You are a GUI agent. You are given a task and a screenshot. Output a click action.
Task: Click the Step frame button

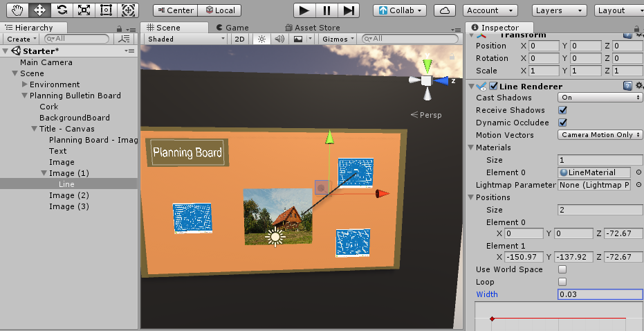(349, 10)
